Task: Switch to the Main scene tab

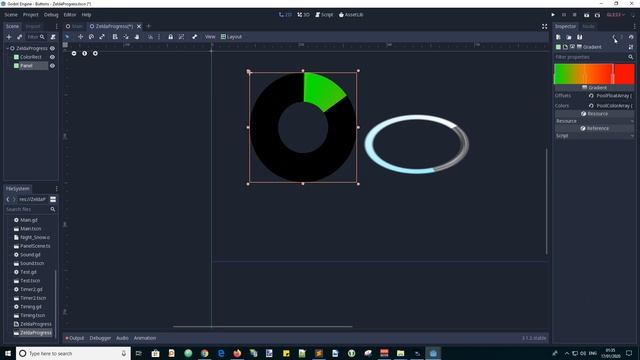Action: coord(74,26)
